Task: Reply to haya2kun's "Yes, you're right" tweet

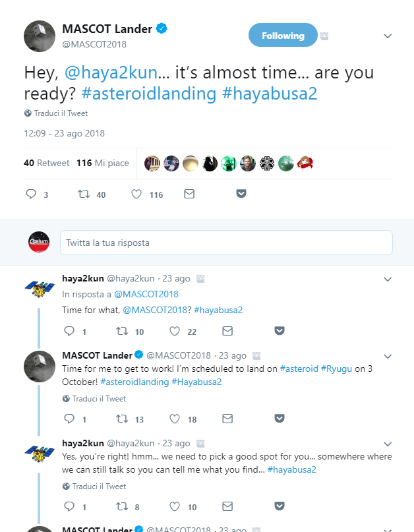Action: coord(69,506)
